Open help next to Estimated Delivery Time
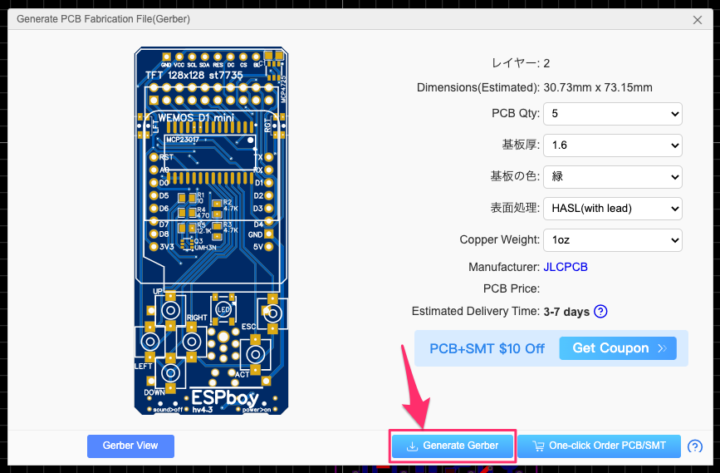This screenshot has width=720, height=473. tap(600, 311)
